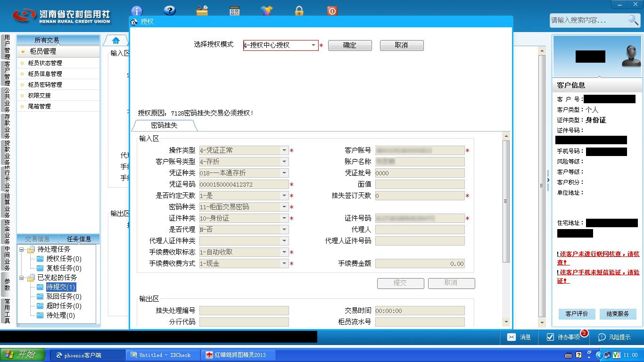The image size is (644, 362).
Task: Open the skin theme shirt icon
Action: (x=267, y=10)
